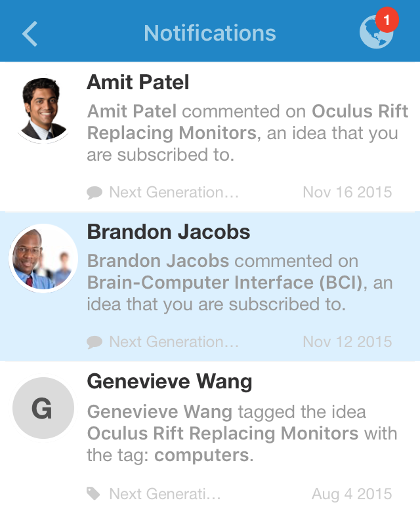
Task: Open Next Generation community under Amit's notification
Action: pyautogui.click(x=174, y=192)
